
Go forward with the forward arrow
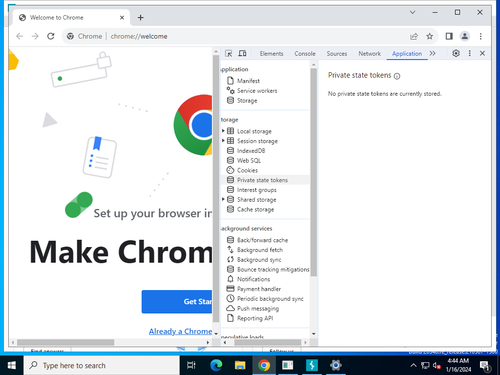pyautogui.click(x=35, y=36)
